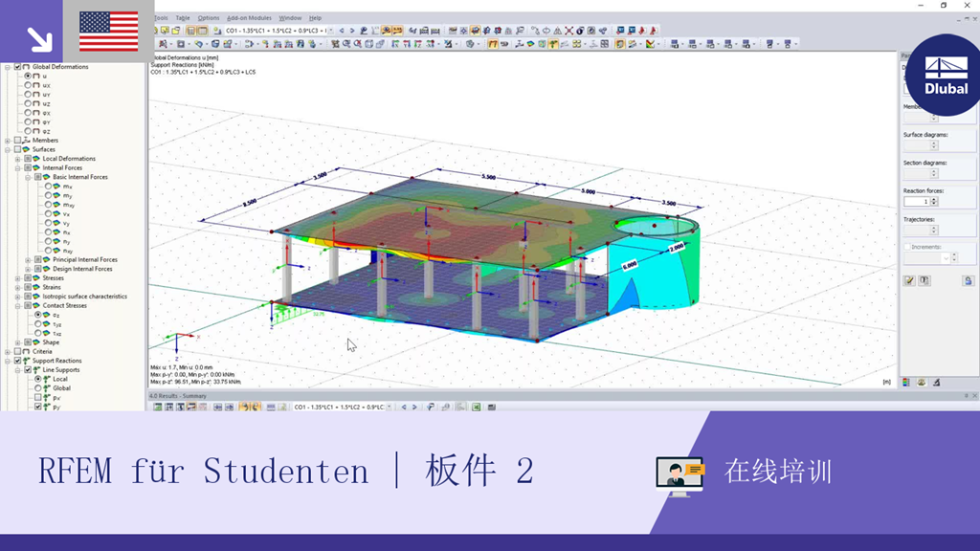The image size is (980, 551).
Task: Click the 在线培训 online training label
Action: (x=778, y=472)
